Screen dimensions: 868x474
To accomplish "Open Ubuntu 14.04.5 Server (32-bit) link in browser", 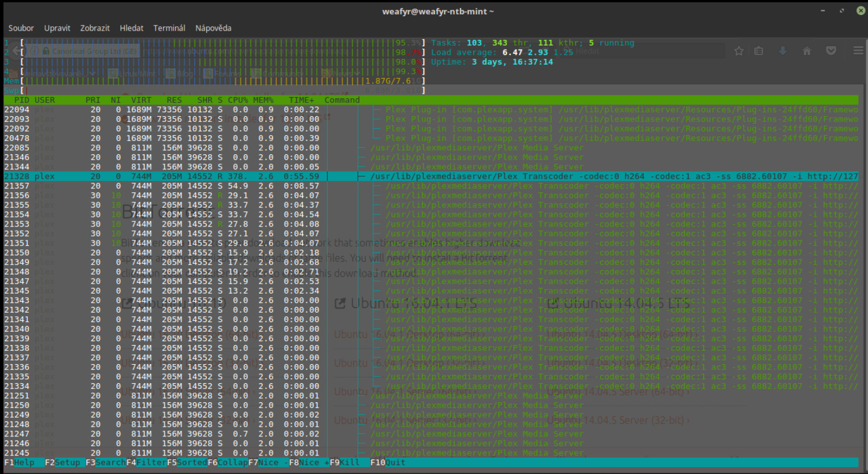I will tap(618, 420).
